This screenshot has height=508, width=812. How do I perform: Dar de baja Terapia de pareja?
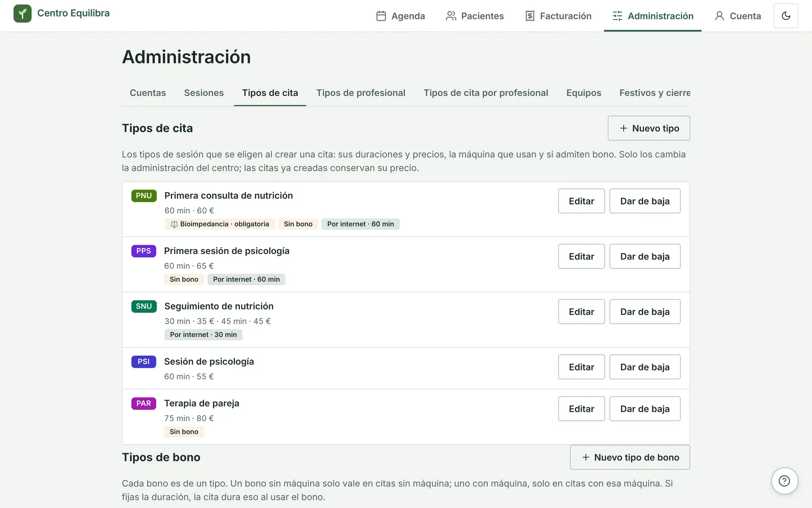[645, 409]
